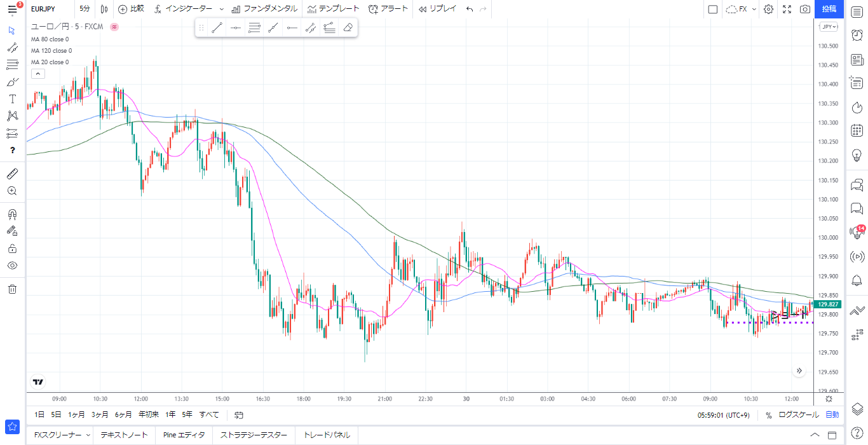This screenshot has height=445, width=868.
Task: Open the 5分 timeframe selector
Action: [85, 9]
